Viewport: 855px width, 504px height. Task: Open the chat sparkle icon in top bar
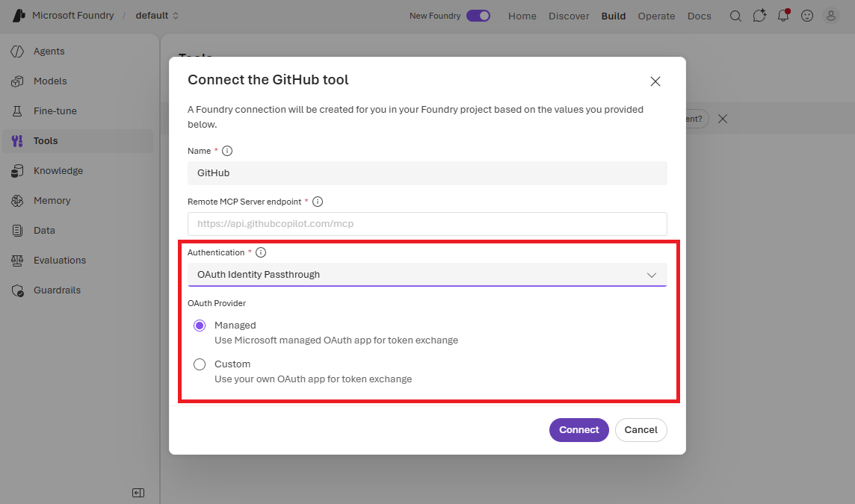[x=759, y=16]
